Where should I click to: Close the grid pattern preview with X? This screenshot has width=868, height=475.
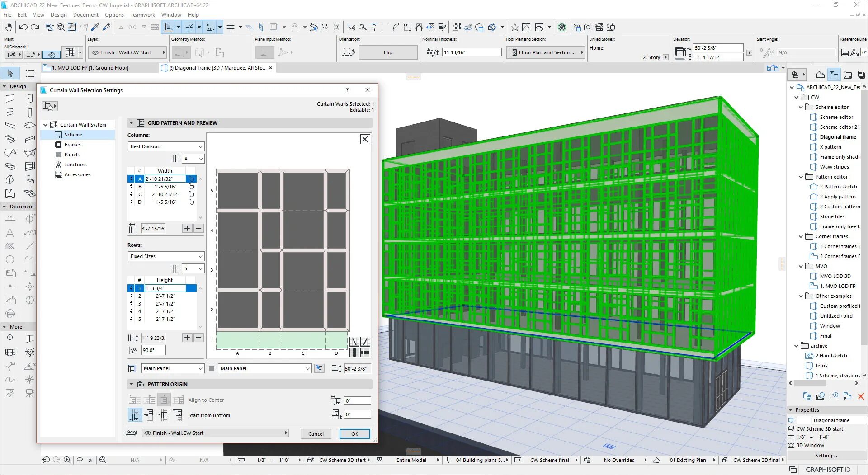(x=365, y=139)
